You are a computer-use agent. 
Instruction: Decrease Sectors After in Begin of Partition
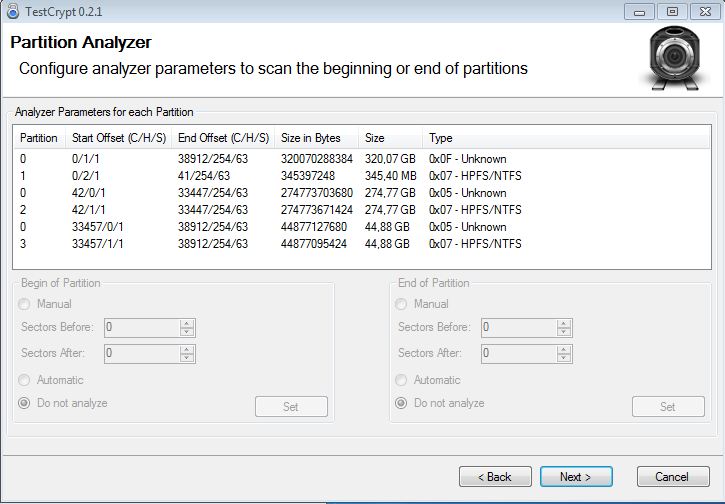187,358
